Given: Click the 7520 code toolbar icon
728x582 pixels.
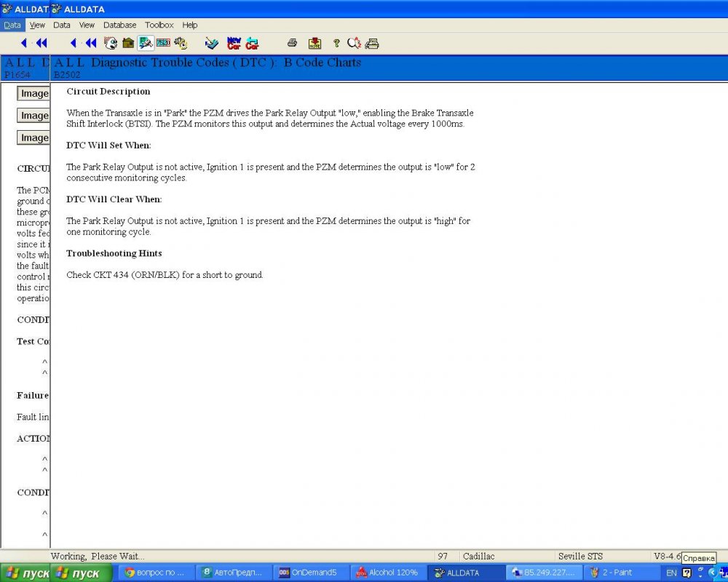Looking at the screenshot, I should (163, 43).
